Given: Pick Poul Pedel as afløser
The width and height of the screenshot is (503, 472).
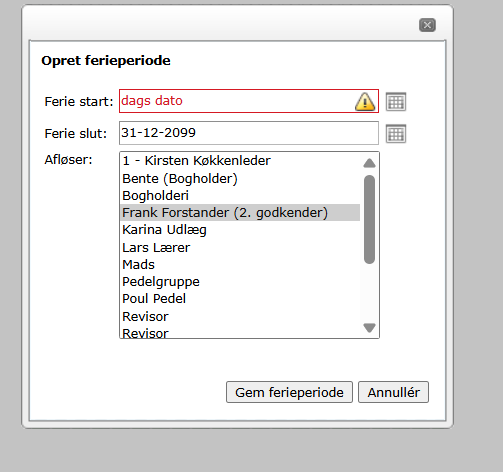Looking at the screenshot, I should click(240, 299).
